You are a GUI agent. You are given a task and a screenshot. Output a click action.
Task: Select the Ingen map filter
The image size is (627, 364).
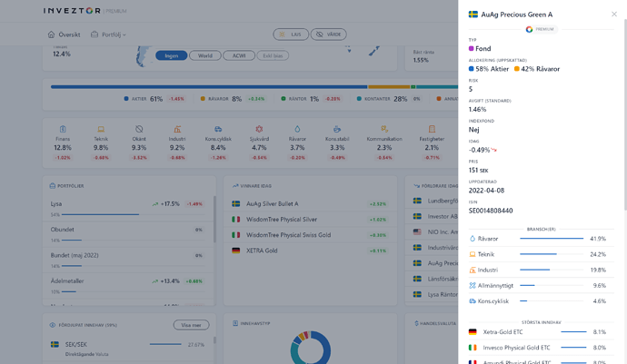171,55
